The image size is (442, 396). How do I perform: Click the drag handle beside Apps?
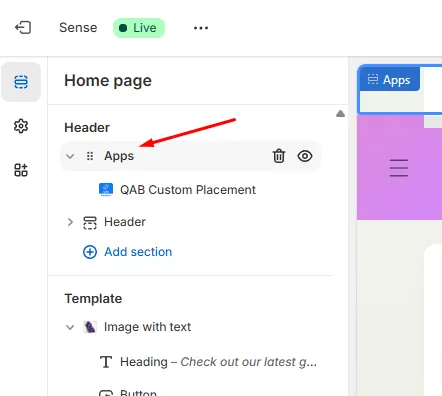(90, 156)
